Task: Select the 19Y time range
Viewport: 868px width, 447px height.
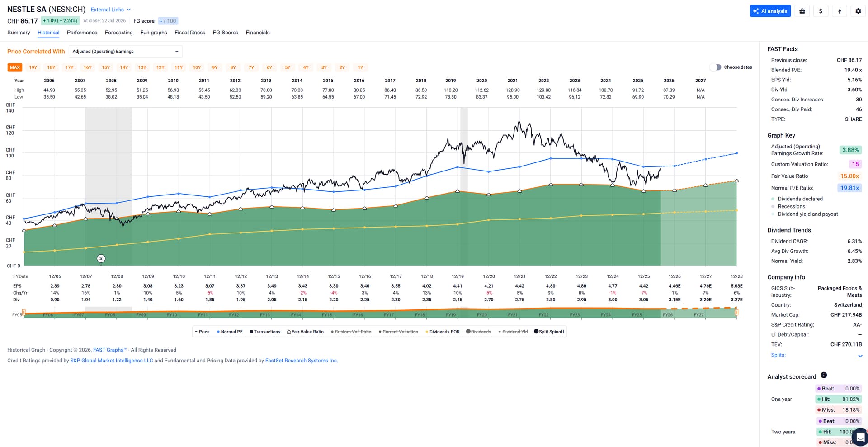Action: click(33, 67)
